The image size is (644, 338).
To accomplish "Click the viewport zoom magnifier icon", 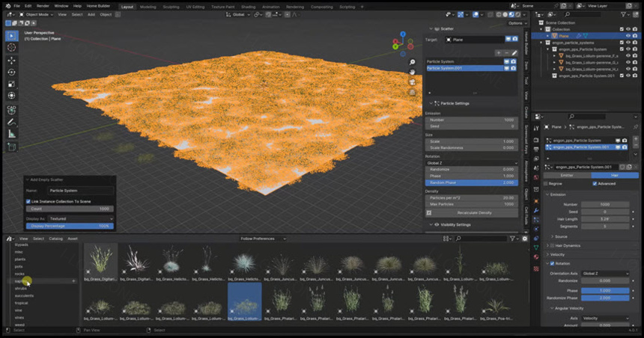I will pos(412,62).
